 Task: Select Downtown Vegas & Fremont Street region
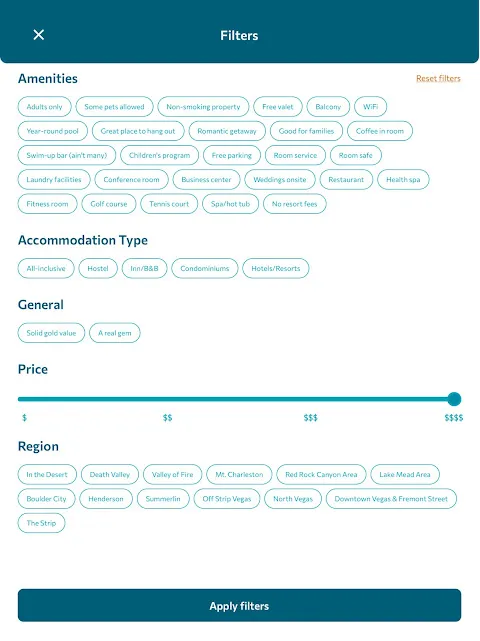click(x=391, y=499)
